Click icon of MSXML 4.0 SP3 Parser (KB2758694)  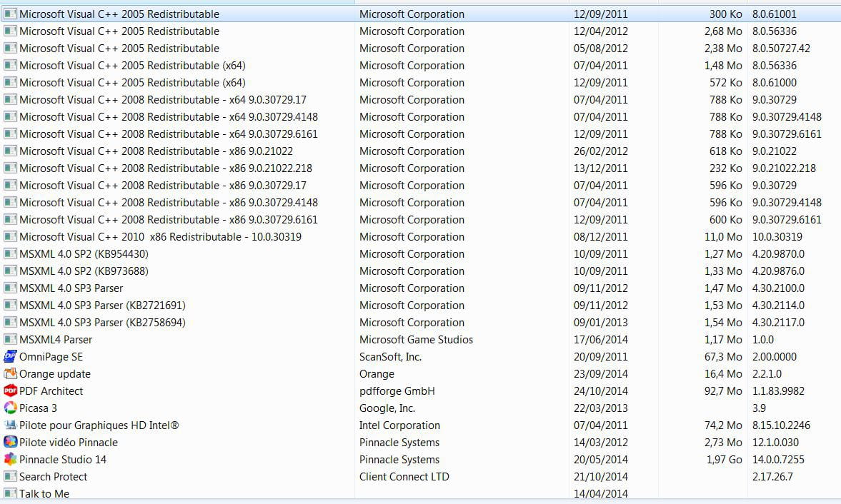10,322
